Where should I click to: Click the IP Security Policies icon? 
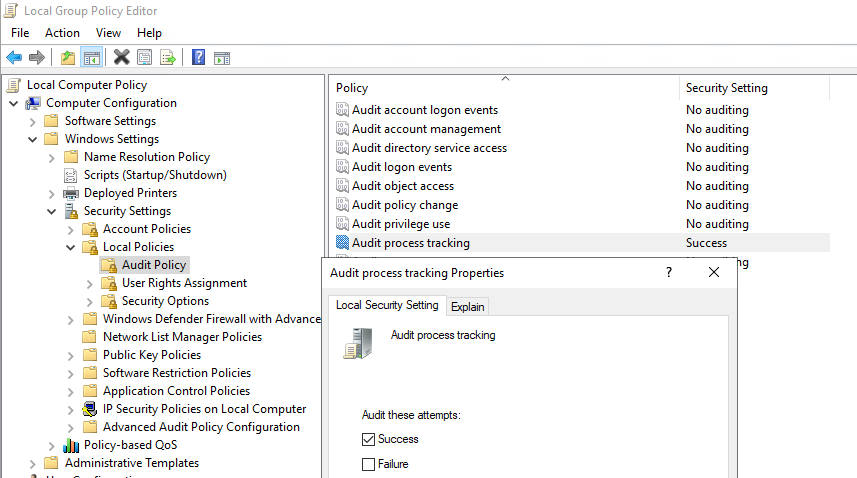point(90,409)
